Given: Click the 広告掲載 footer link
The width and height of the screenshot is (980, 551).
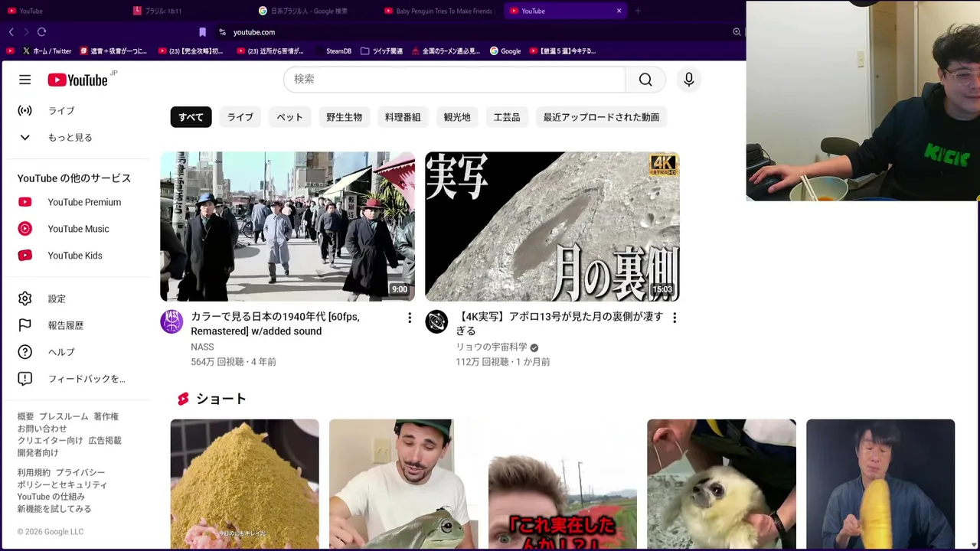Looking at the screenshot, I should (105, 441).
